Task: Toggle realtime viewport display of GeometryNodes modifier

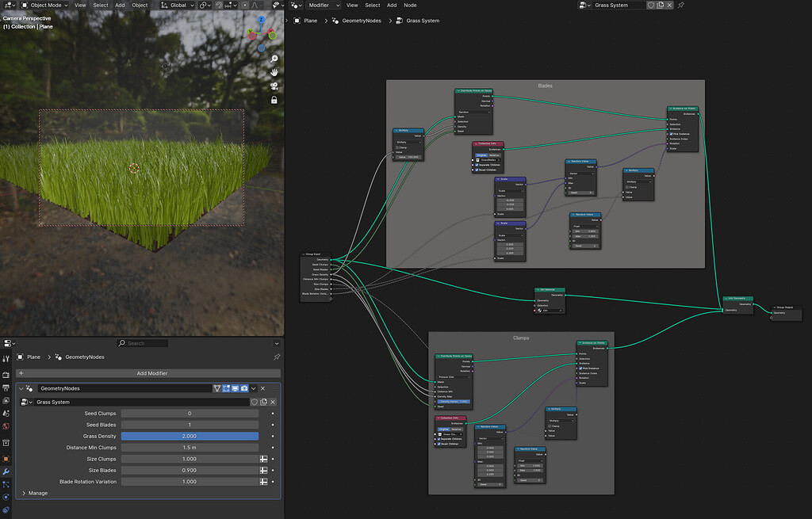Action: [235, 388]
